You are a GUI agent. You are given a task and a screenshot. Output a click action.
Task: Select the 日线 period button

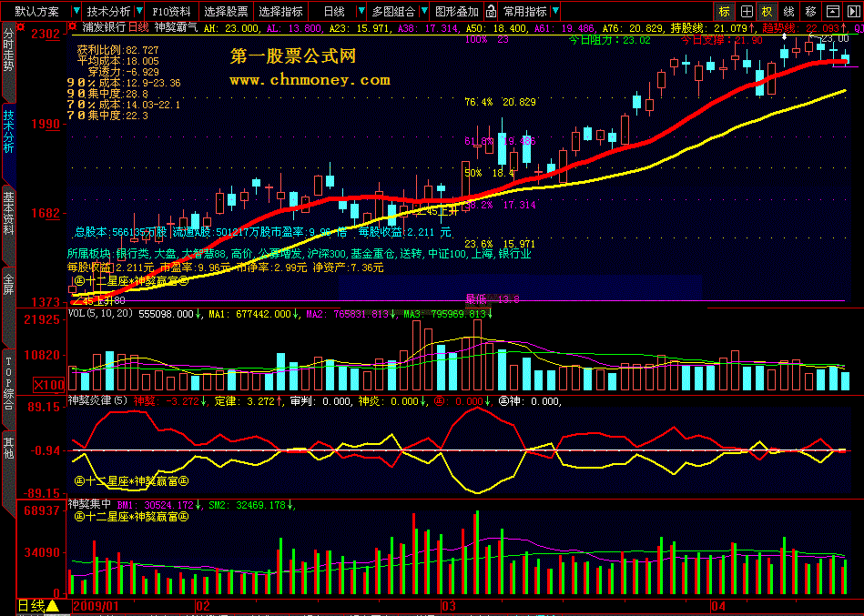pos(334,11)
